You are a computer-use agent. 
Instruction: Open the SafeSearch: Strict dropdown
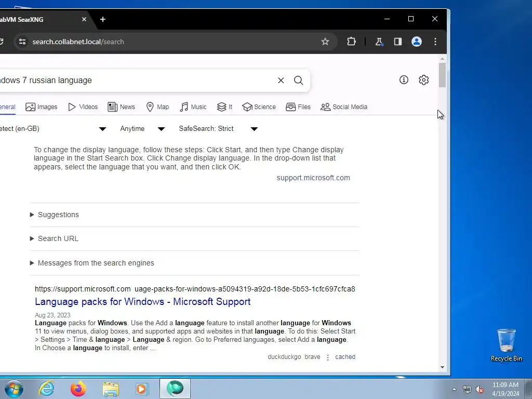[x=219, y=129]
